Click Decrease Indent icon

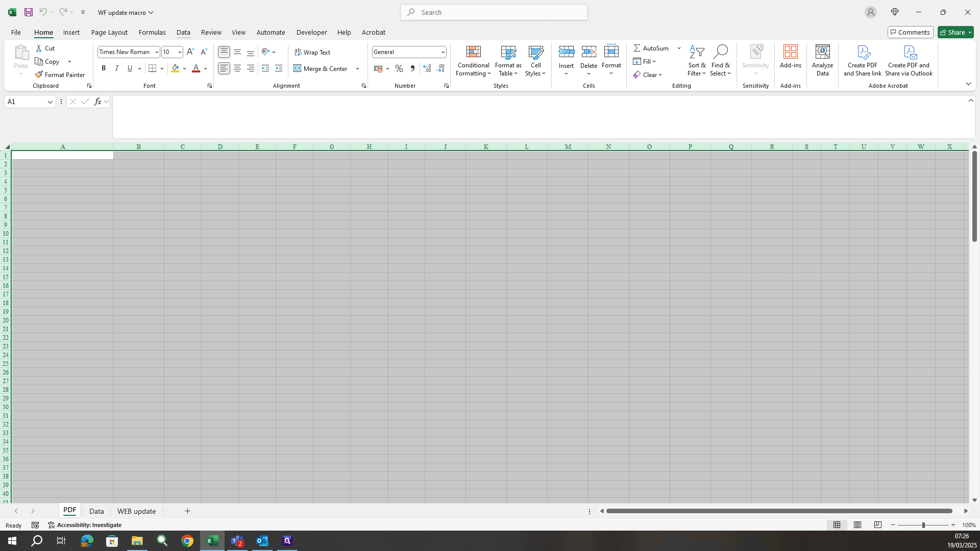(265, 68)
